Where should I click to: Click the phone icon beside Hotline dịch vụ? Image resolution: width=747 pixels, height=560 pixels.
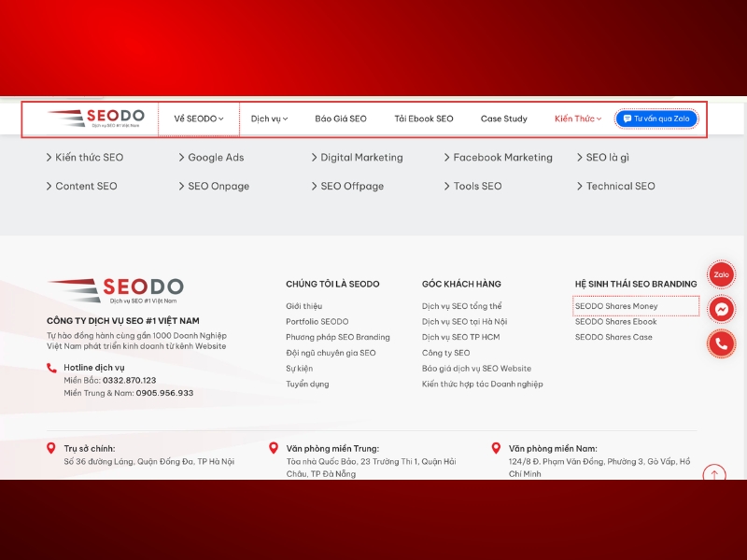point(51,368)
